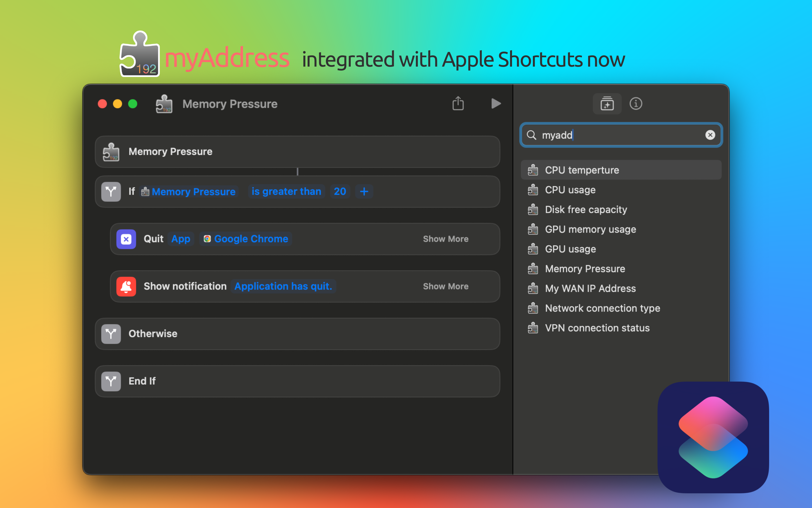812x508 pixels.
Task: Click the If branch icon
Action: tap(111, 192)
